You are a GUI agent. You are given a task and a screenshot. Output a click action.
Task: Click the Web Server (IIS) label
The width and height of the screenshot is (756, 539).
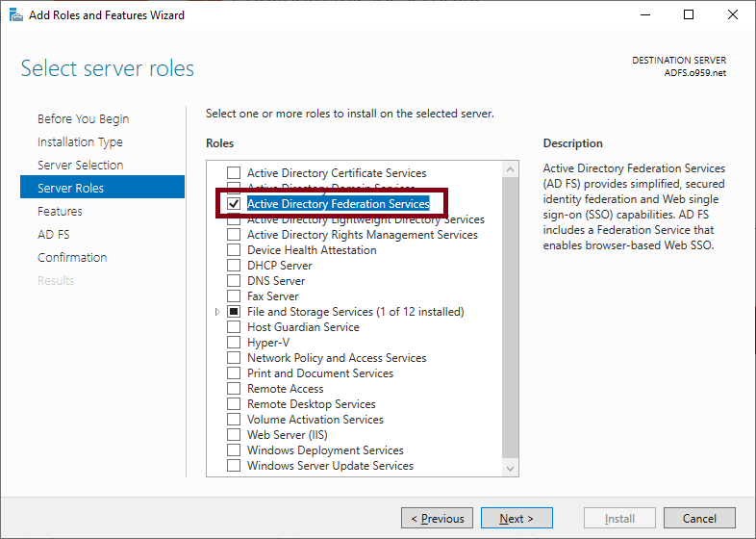pos(288,435)
